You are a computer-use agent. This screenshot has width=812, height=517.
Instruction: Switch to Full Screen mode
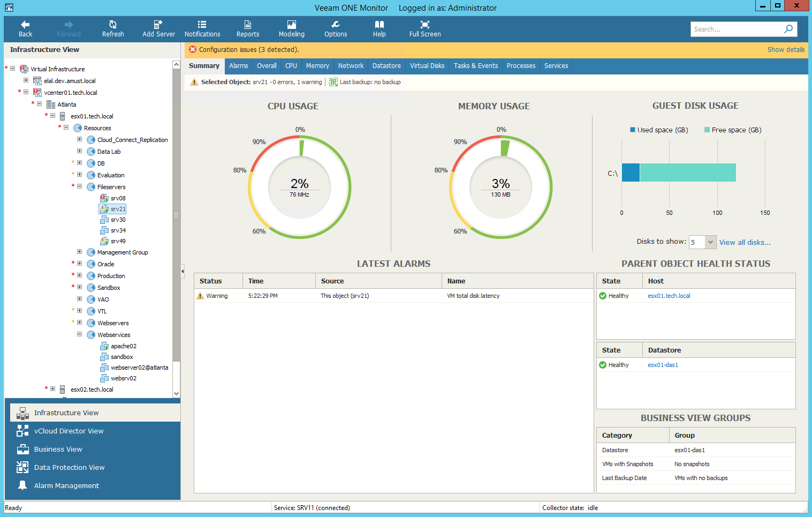[x=425, y=29]
